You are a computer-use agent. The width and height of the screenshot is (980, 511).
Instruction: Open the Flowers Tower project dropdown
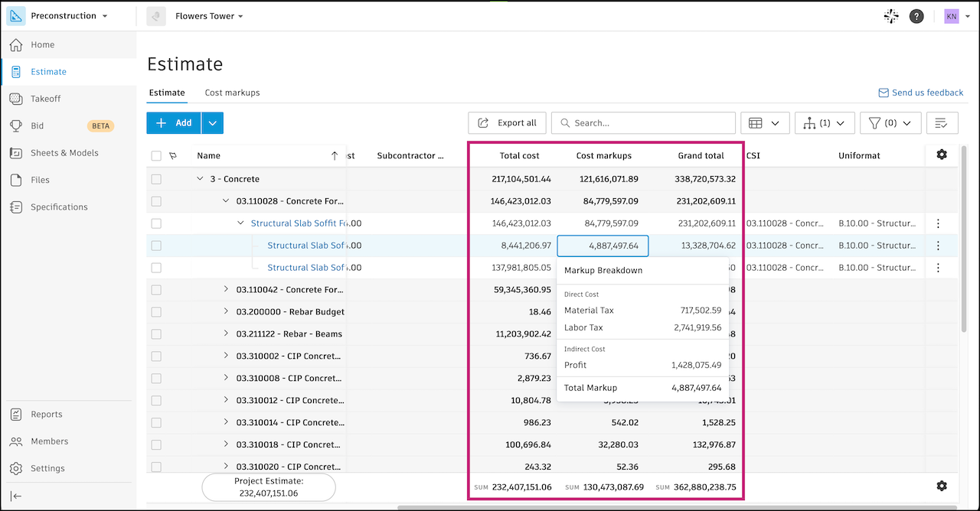click(x=208, y=16)
